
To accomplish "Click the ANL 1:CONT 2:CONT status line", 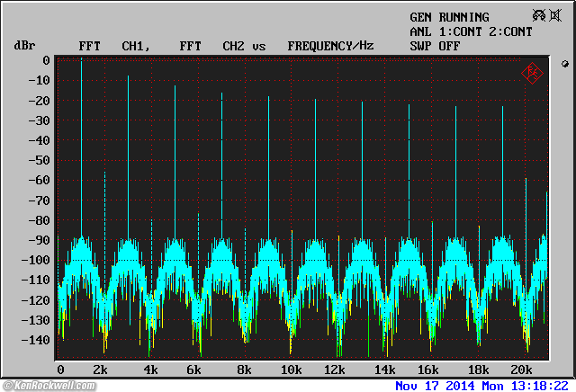I will (x=471, y=31).
